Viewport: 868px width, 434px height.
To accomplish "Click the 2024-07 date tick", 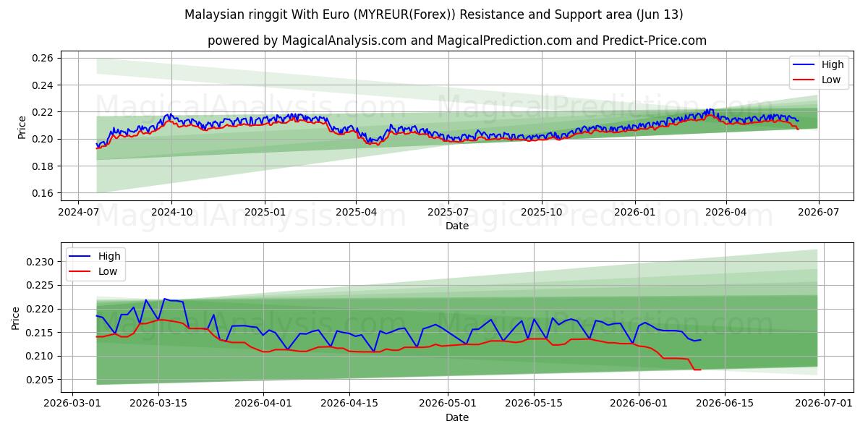I will tap(78, 213).
